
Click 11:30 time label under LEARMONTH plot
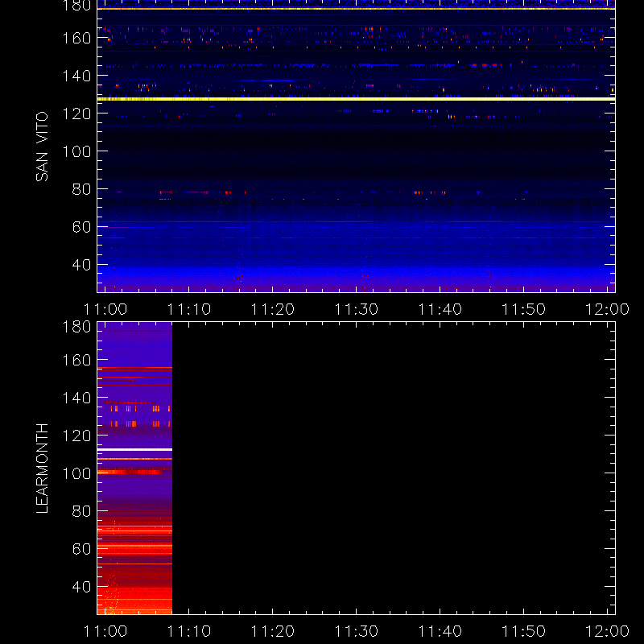356,631
